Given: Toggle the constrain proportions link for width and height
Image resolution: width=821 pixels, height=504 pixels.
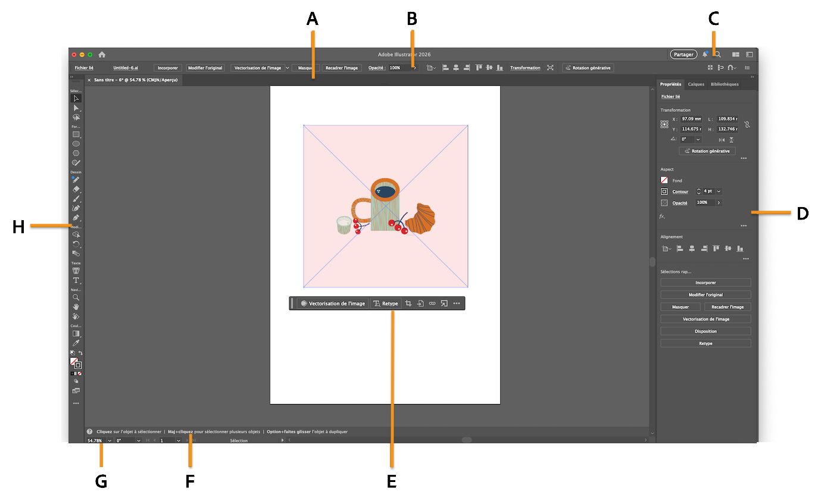Looking at the screenshot, I should [747, 124].
